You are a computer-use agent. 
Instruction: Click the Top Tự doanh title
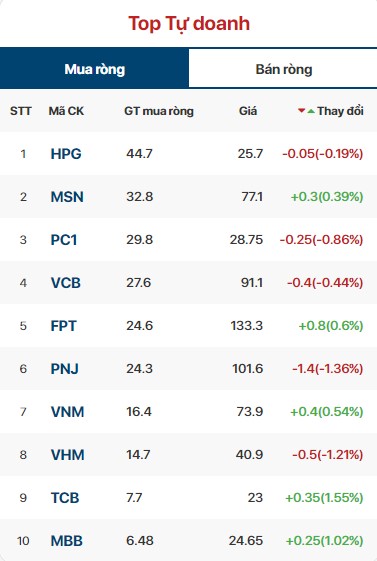coord(189,24)
